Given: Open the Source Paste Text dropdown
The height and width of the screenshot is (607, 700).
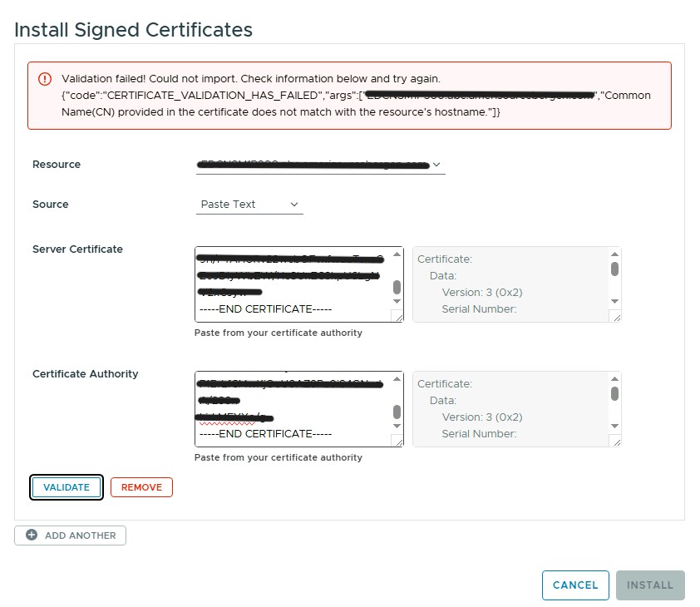Looking at the screenshot, I should [x=249, y=205].
